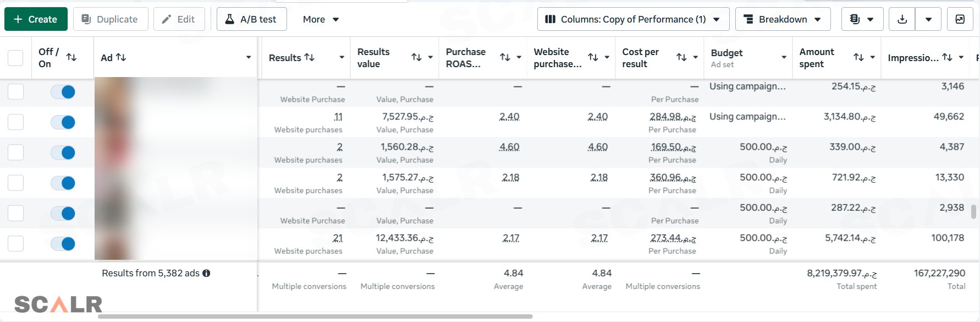Click the 8,219,379.97 total spent value

click(842, 273)
